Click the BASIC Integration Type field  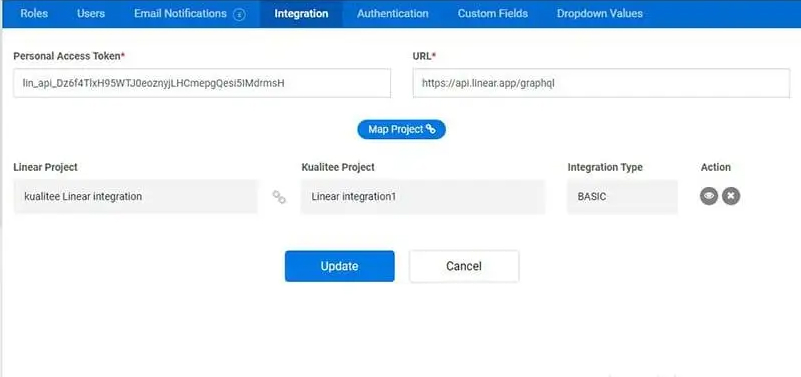point(622,196)
